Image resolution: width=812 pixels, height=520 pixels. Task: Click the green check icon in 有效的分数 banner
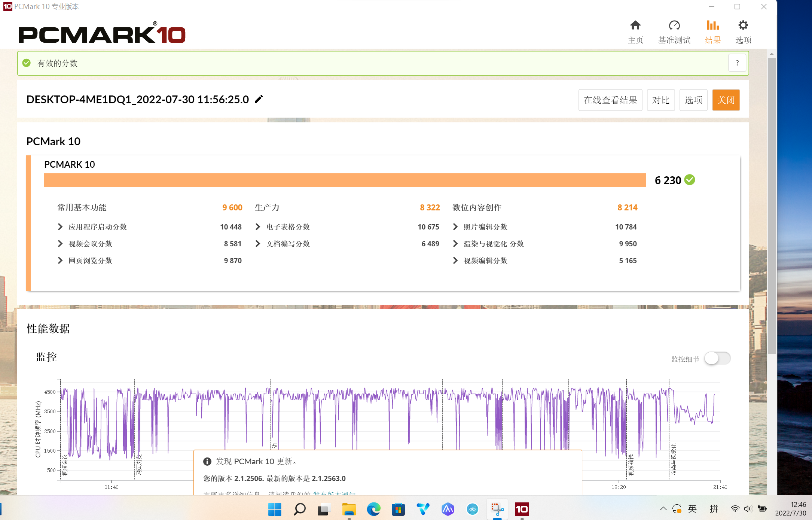click(x=27, y=63)
